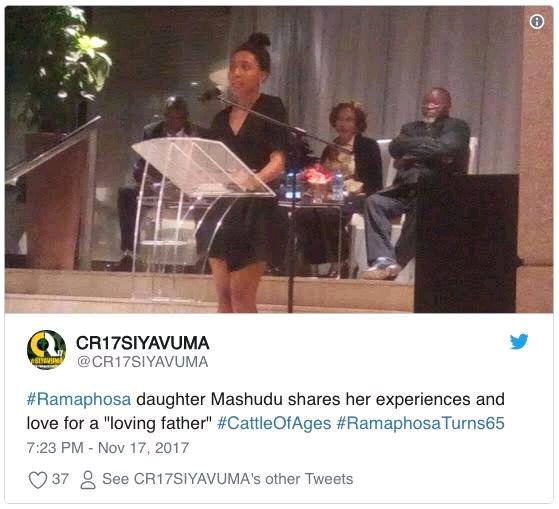Click the green plant in the photo
559x509 pixels.
[x=57, y=64]
